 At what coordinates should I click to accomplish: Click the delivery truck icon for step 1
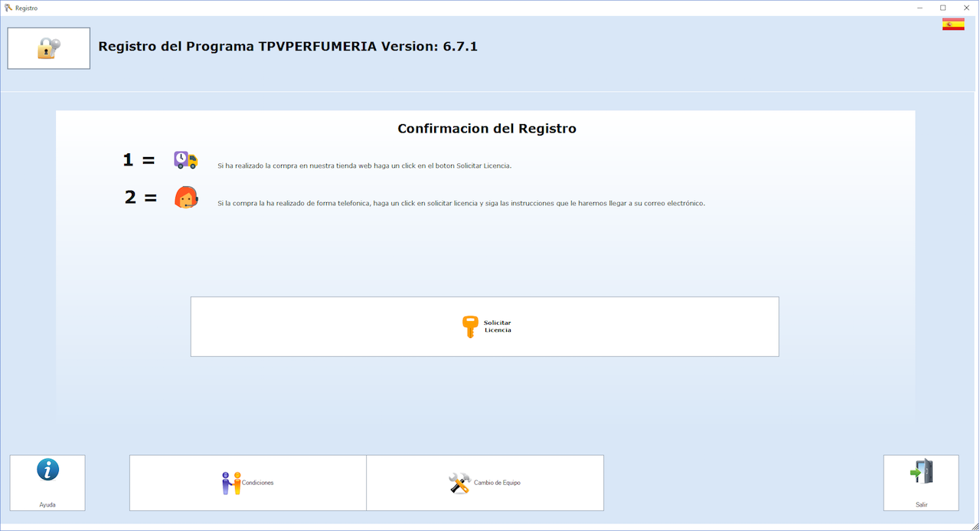pyautogui.click(x=185, y=159)
